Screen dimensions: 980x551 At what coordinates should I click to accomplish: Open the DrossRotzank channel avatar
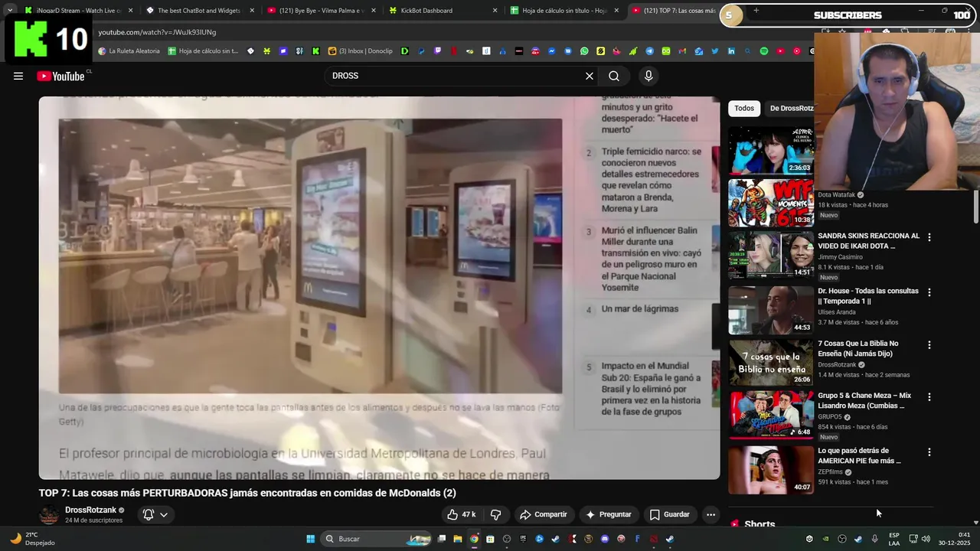tap(49, 515)
